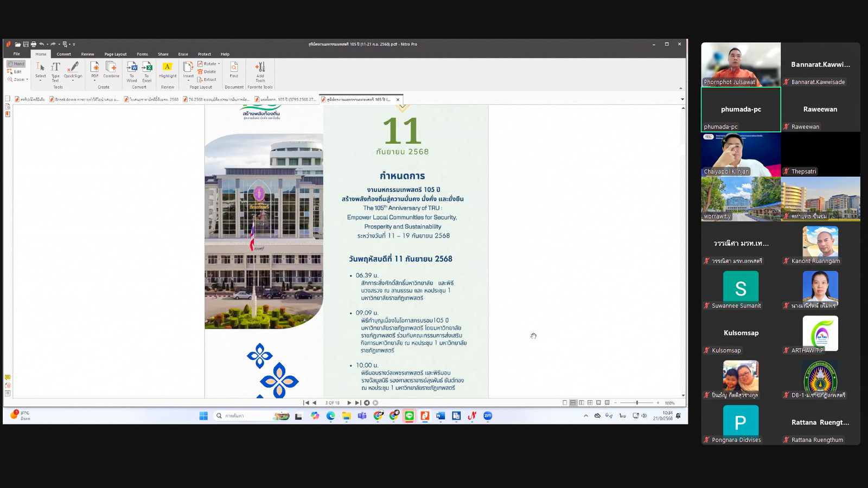Screen dimensions: 868x488
Task: Click the Windows Start button
Action: (203, 416)
